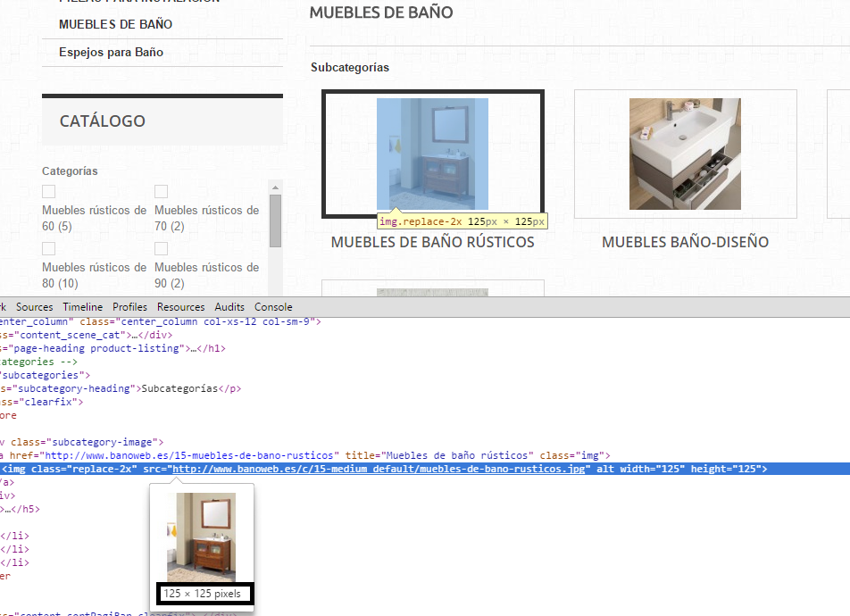Viewport: 850px width, 616px height.
Task: Select the subcategory-image div line in Elements
Action: point(85,442)
